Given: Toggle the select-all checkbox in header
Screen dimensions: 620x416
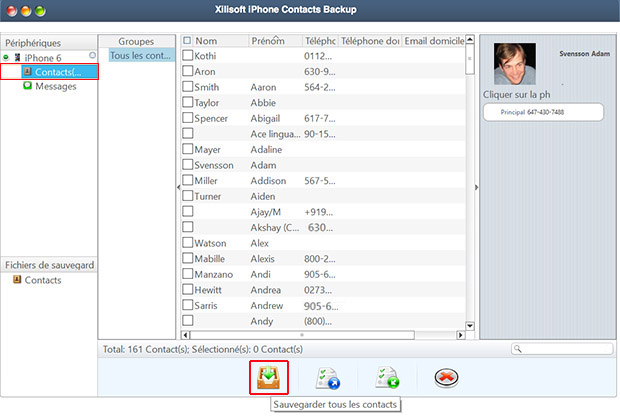Looking at the screenshot, I should (x=187, y=40).
